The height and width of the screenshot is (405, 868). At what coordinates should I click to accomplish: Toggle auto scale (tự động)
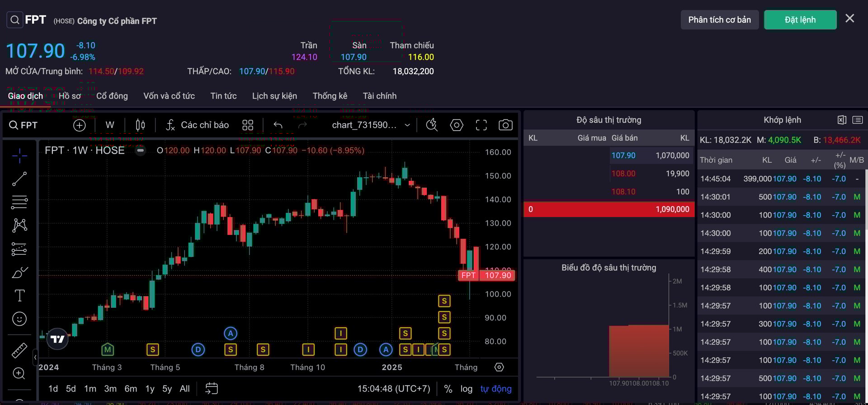click(496, 389)
